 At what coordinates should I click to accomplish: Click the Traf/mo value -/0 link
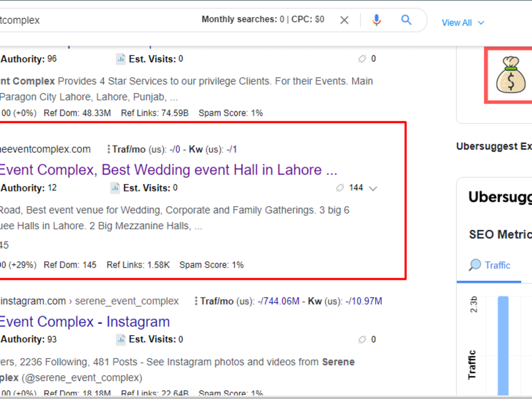(174, 149)
